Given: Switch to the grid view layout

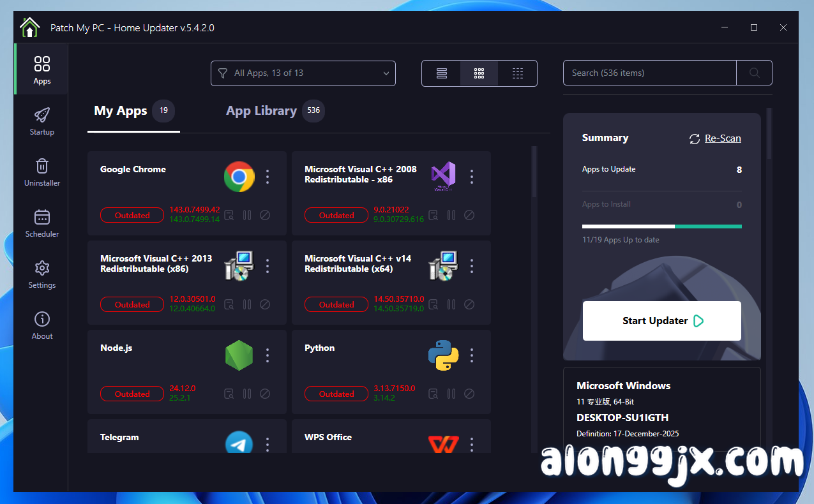Looking at the screenshot, I should [479, 73].
